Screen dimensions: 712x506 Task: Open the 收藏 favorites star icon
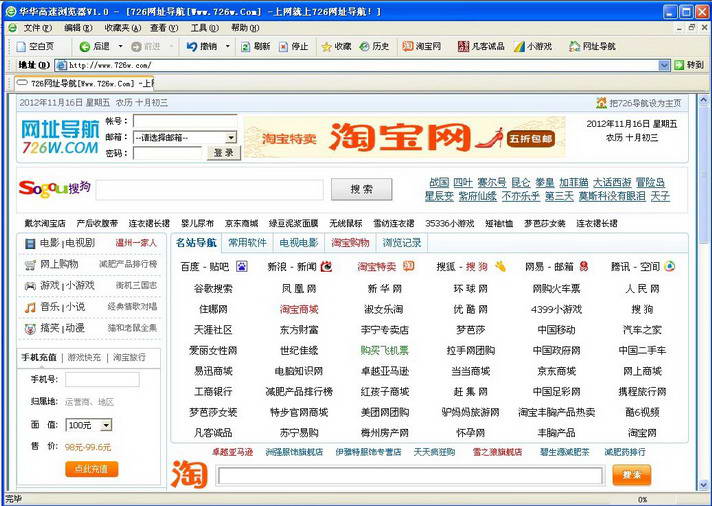(x=336, y=46)
